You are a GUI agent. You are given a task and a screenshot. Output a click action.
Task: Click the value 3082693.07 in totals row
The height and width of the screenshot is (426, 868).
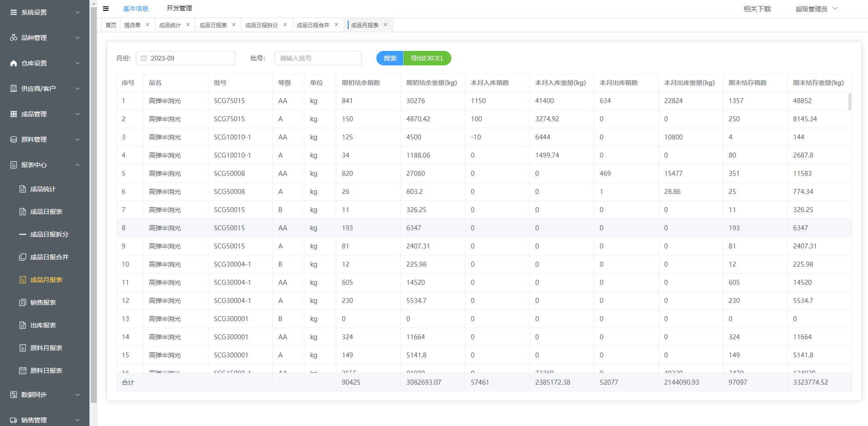tap(424, 382)
